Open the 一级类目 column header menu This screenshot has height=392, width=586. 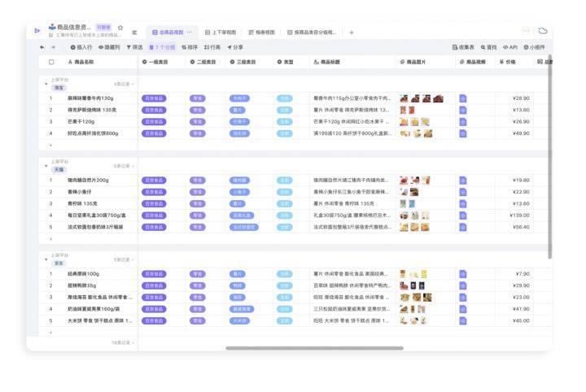pos(161,62)
